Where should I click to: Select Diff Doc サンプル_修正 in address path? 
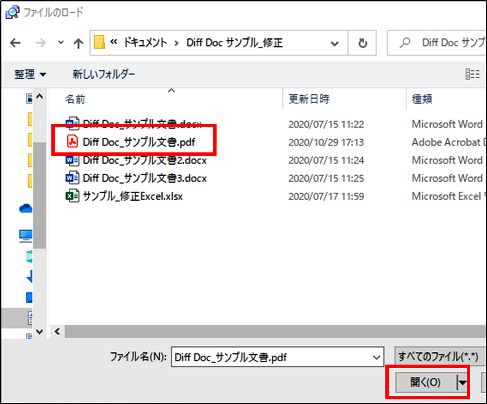click(235, 43)
